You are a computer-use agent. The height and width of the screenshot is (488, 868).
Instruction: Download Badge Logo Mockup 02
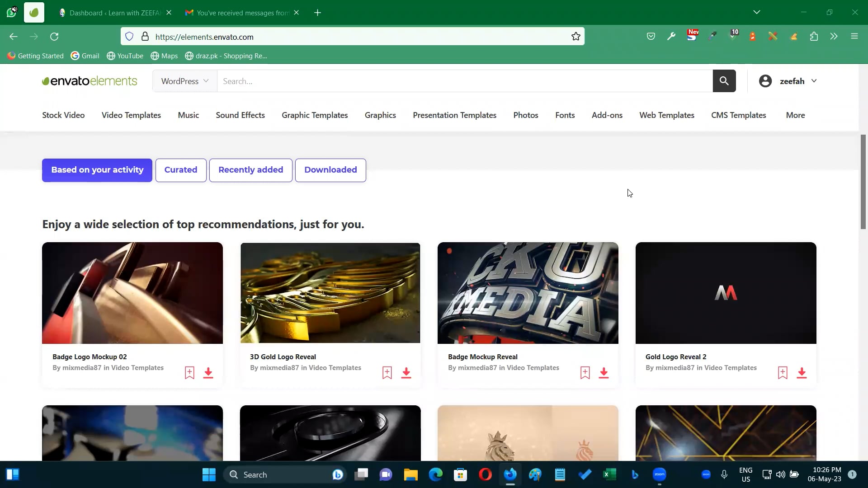208,373
